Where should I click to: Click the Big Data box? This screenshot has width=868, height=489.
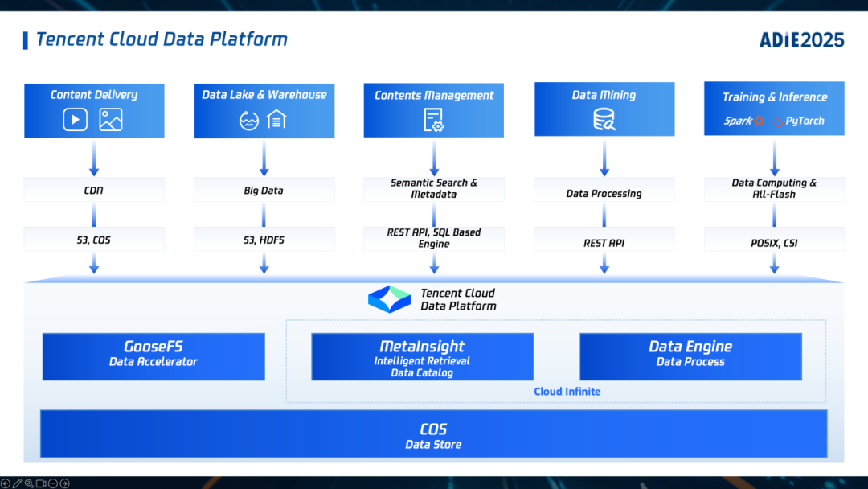click(x=264, y=189)
